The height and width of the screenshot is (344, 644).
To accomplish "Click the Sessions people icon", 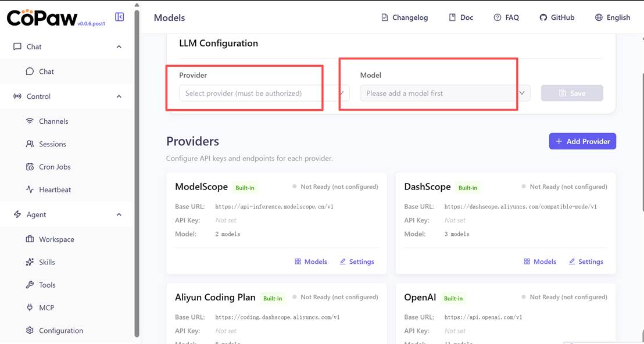I will [30, 144].
